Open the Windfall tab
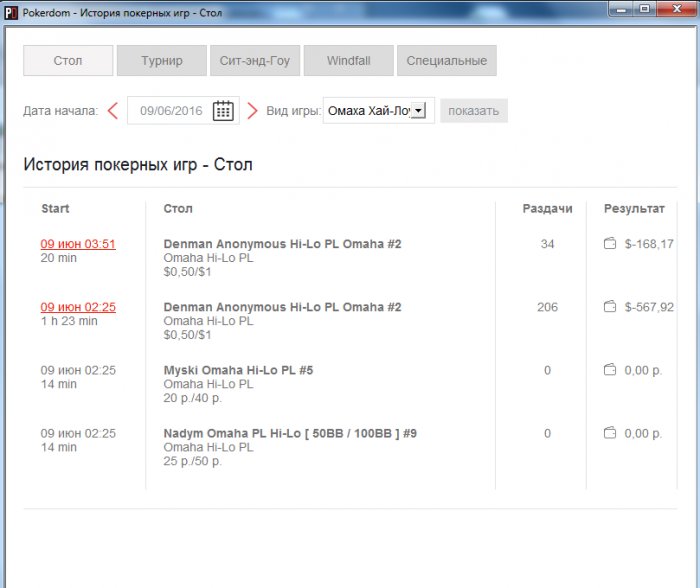Viewport: 700px width, 588px height. tap(349, 60)
